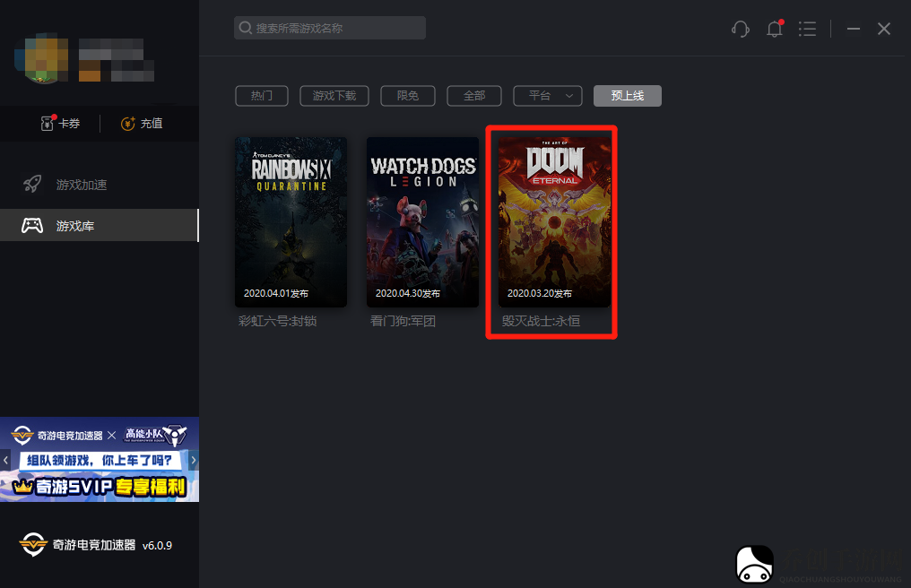
Task: Expand the 平台 platform dropdown
Action: [548, 96]
